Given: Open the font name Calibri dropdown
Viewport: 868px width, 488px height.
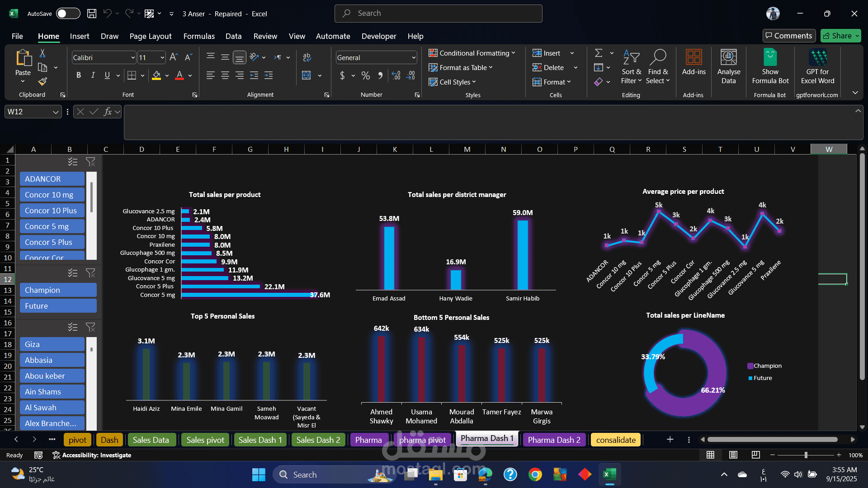Looking at the screenshot, I should [x=133, y=57].
